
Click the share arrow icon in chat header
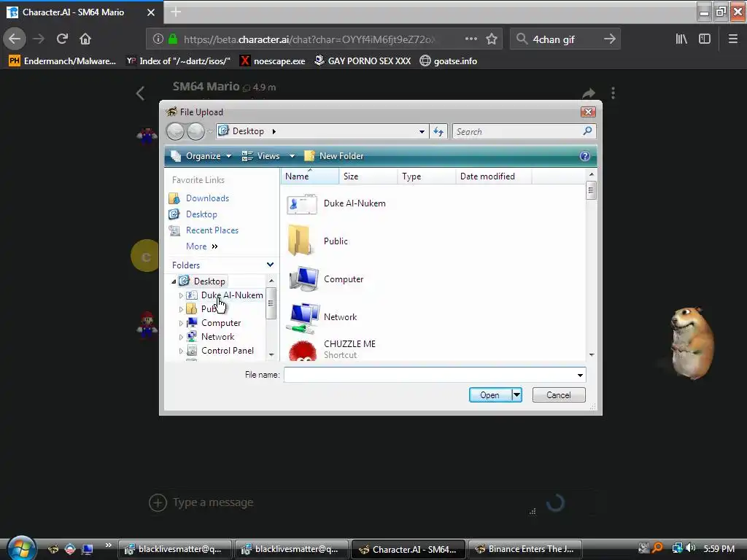click(x=589, y=93)
